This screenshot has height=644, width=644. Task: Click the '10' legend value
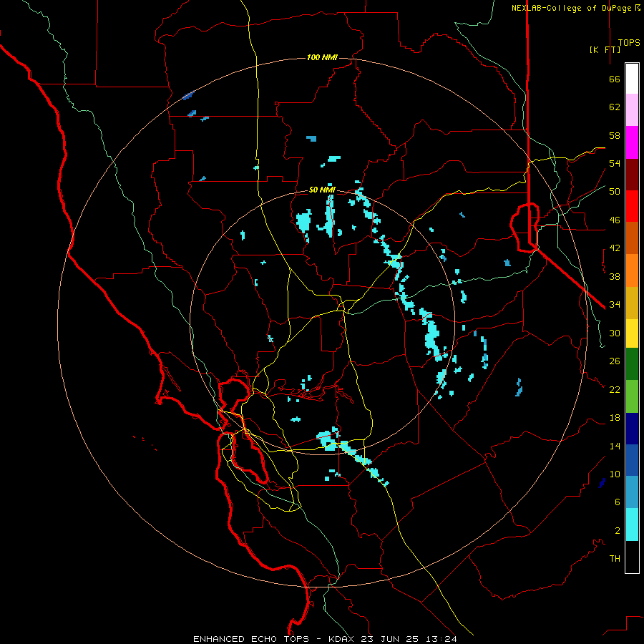pyautogui.click(x=615, y=474)
